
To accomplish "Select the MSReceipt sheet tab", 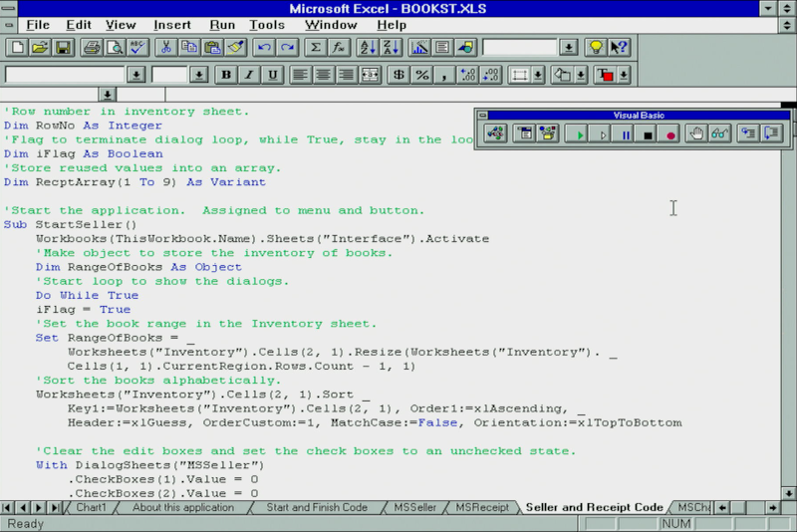I will point(481,507).
